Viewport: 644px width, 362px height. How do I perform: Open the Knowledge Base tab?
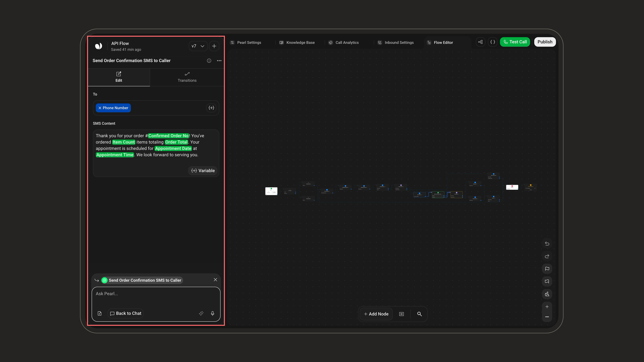[297, 42]
